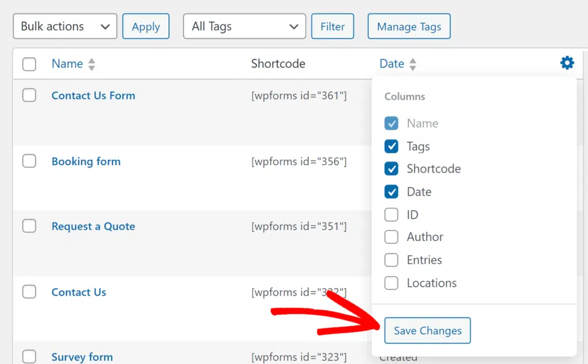Select the Booking form row checkbox
The height and width of the screenshot is (364, 588).
coord(29,161)
